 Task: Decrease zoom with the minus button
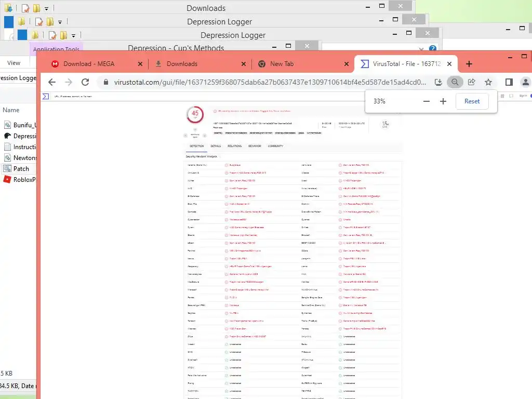427,101
